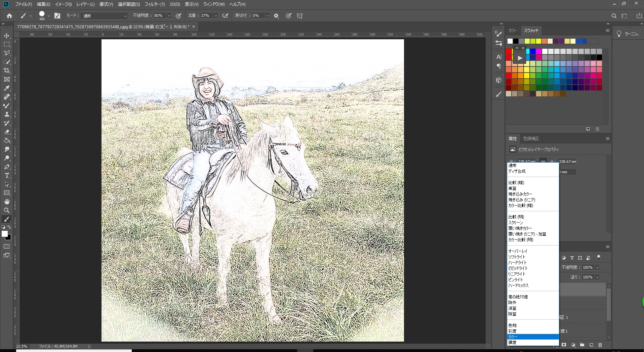Create a new layer with the new-layer icon
The width and height of the screenshot is (644, 352).
click(591, 345)
